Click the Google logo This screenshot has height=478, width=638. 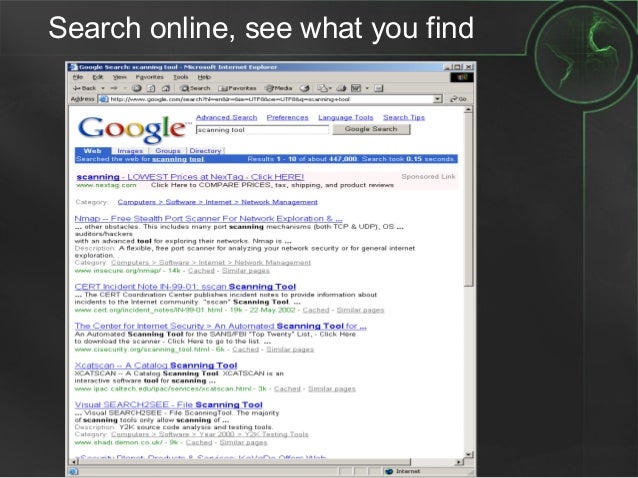pos(134,129)
